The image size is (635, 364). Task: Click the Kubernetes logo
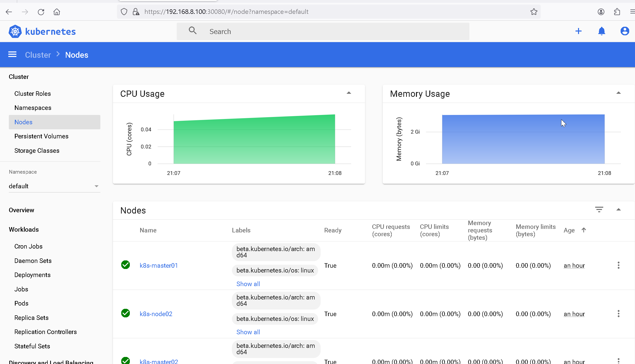click(x=15, y=32)
